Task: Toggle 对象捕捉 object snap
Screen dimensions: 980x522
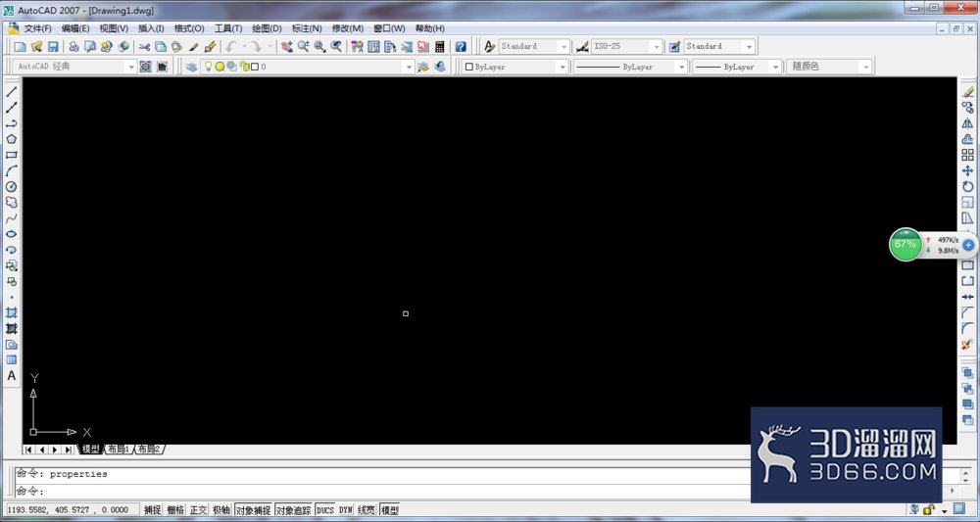Action: coord(253,510)
